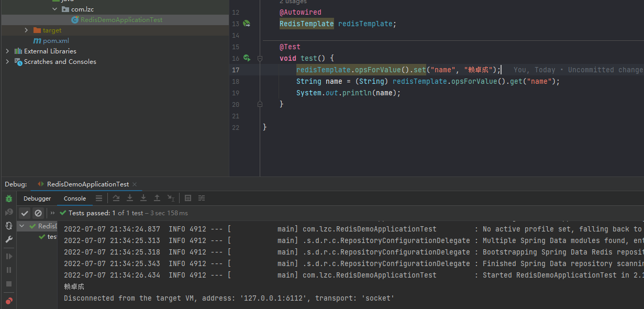Select External Libraries row
Image resolution: width=644 pixels, height=309 pixels.
(115, 51)
